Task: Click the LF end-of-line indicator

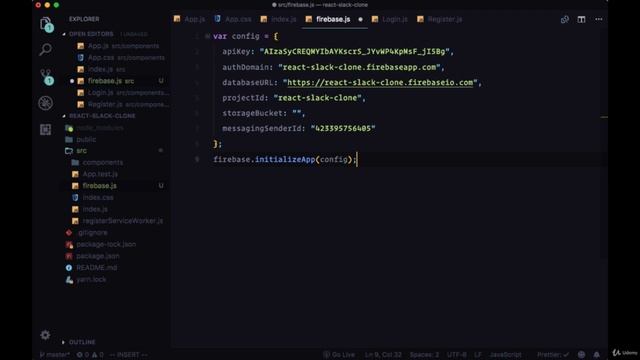Action: tap(478, 355)
